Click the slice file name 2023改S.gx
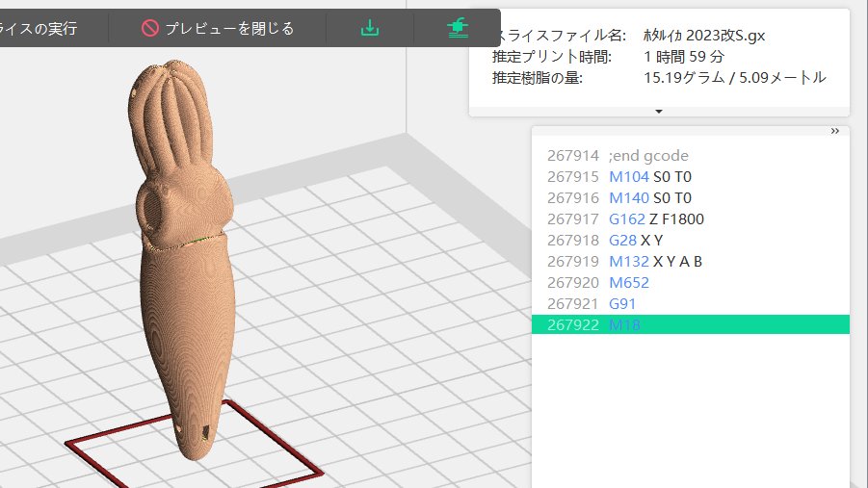 point(704,36)
